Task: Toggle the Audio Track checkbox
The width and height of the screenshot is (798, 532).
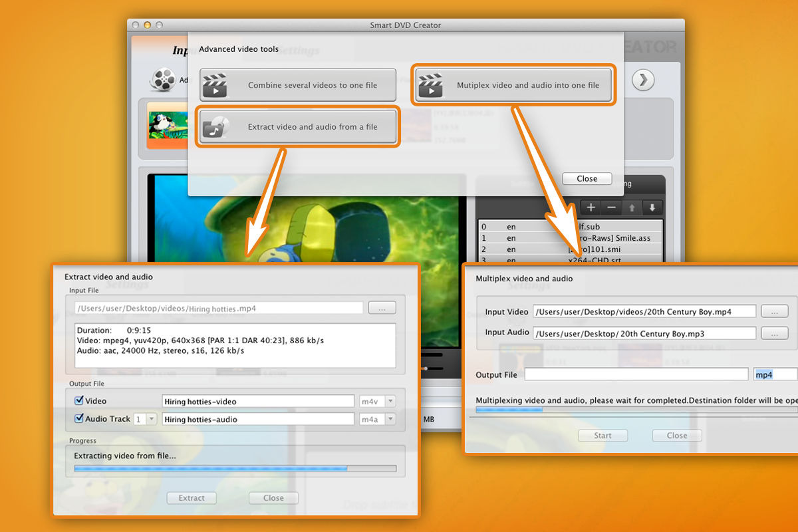Action: (x=79, y=419)
